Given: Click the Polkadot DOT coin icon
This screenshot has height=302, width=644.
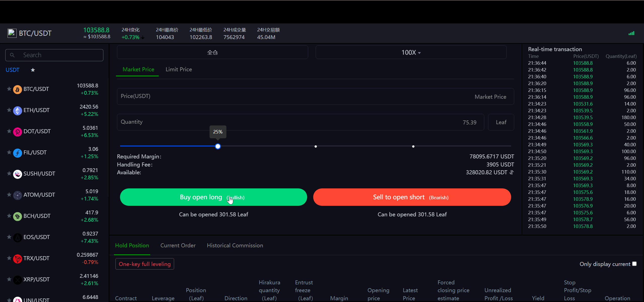Looking at the screenshot, I should [x=17, y=132].
